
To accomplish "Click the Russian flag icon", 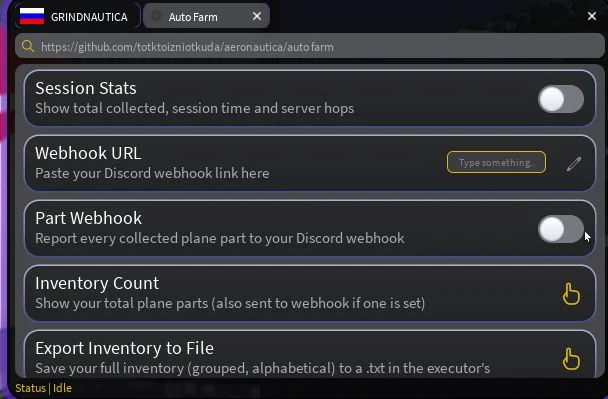I will [x=32, y=16].
